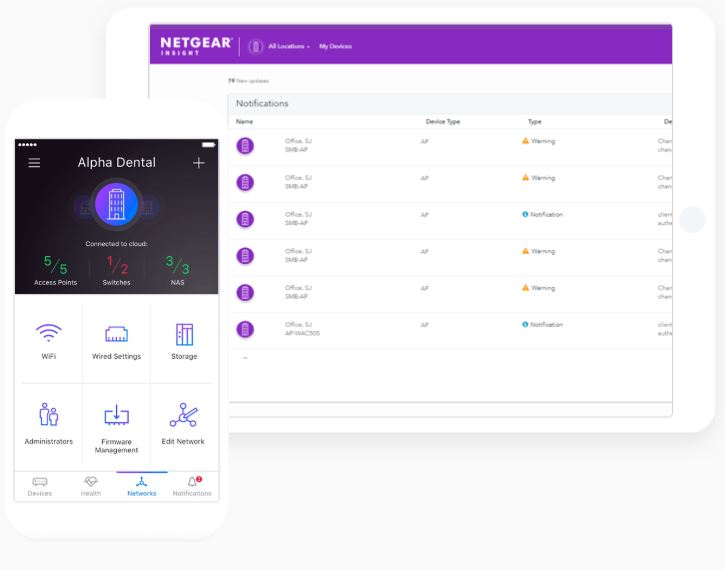The height and width of the screenshot is (570, 725).
Task: Click the location icon in purple header
Action: point(256,47)
